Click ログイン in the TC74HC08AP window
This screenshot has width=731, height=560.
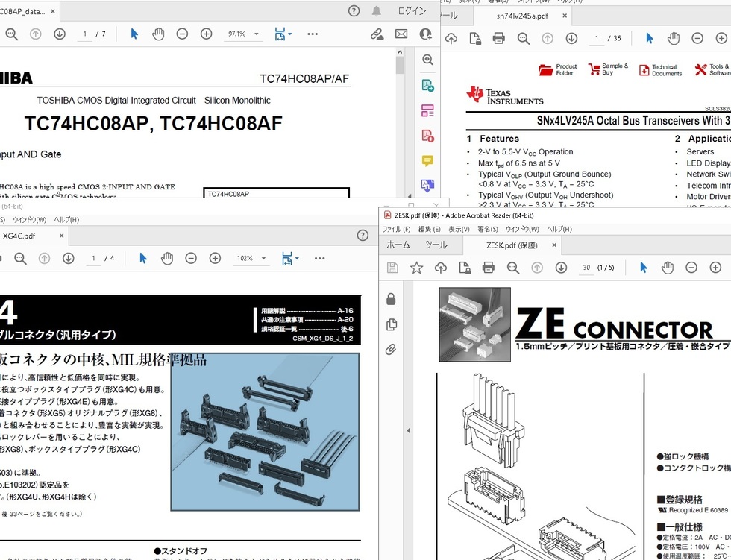pyautogui.click(x=412, y=10)
